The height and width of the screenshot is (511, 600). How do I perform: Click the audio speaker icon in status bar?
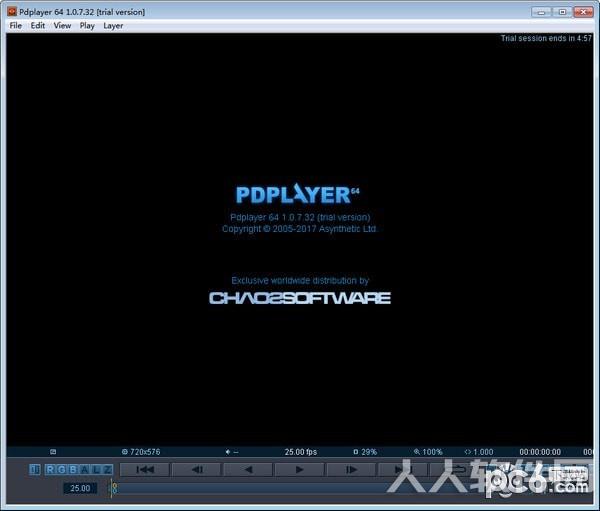pos(228,452)
